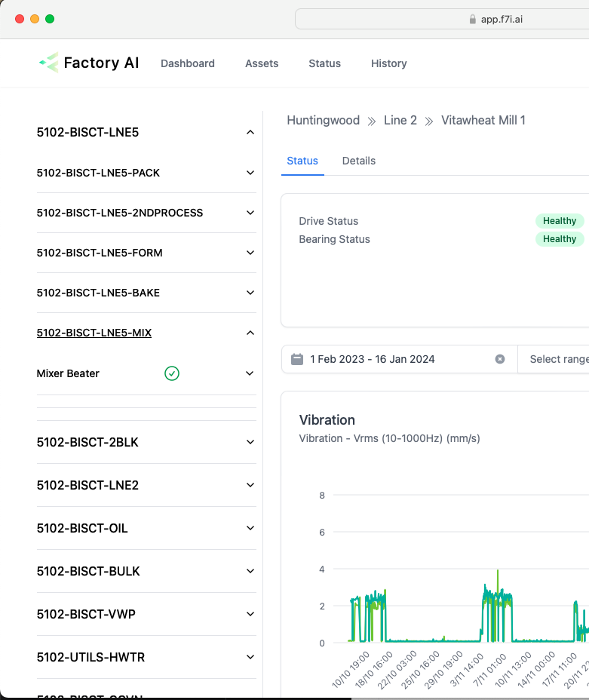Clear the date range with X icon
This screenshot has width=589, height=700.
click(x=500, y=359)
